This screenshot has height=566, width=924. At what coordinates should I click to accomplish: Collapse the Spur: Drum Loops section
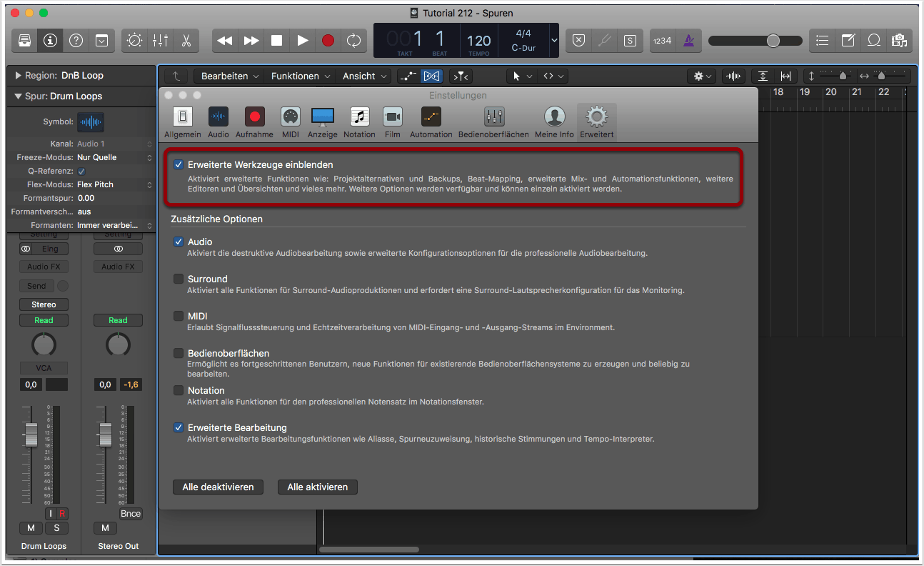point(17,96)
